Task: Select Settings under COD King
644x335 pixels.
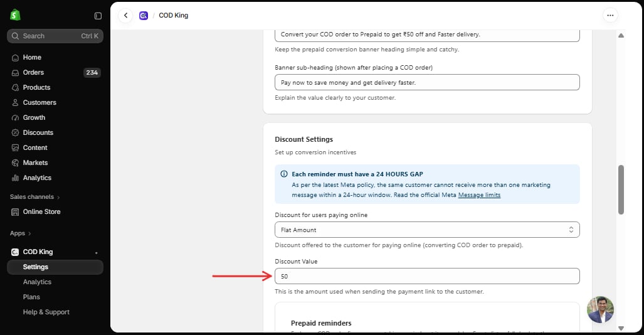Action: (x=55, y=267)
